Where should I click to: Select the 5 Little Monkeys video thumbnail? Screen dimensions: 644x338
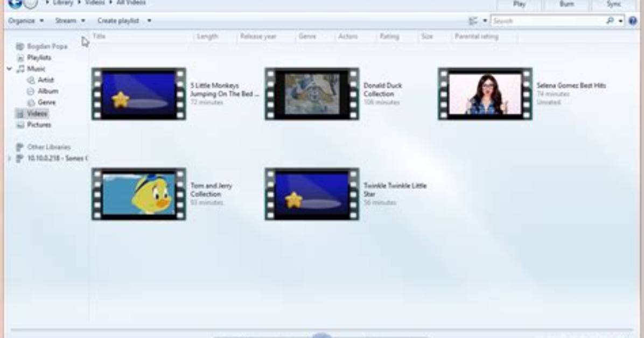139,94
